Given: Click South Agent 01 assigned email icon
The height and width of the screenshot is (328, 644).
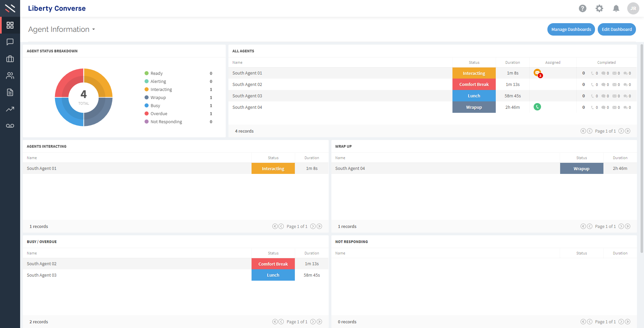Looking at the screenshot, I should point(537,73).
